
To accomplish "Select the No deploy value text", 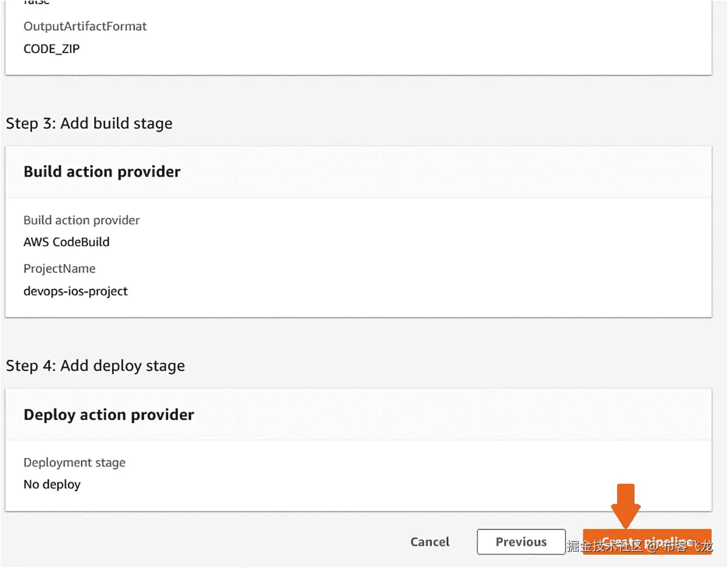I will coord(52,484).
